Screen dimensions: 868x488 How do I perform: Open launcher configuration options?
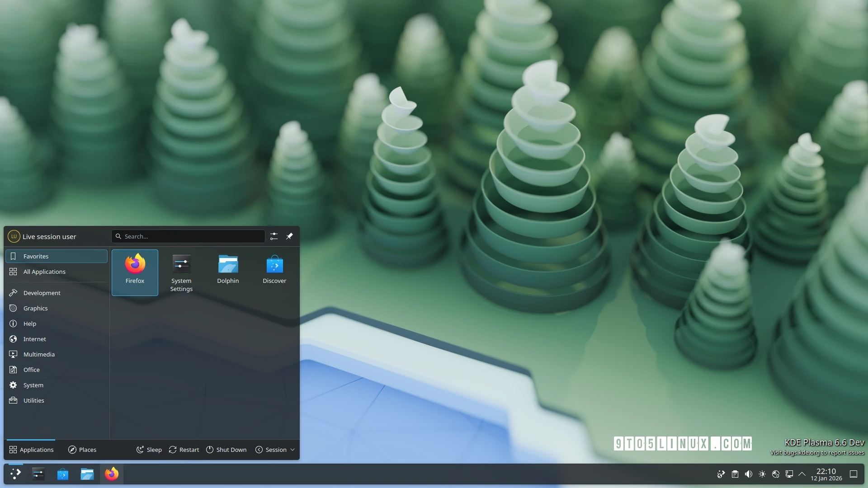(274, 236)
